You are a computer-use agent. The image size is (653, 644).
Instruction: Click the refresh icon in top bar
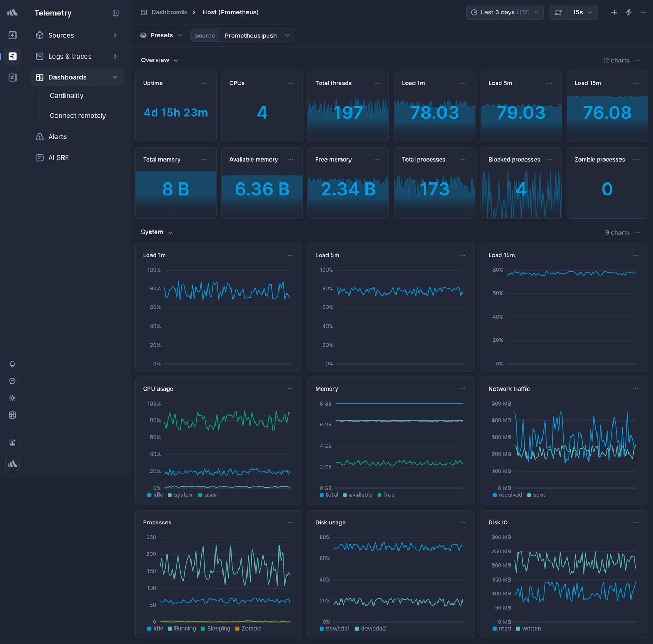click(558, 12)
